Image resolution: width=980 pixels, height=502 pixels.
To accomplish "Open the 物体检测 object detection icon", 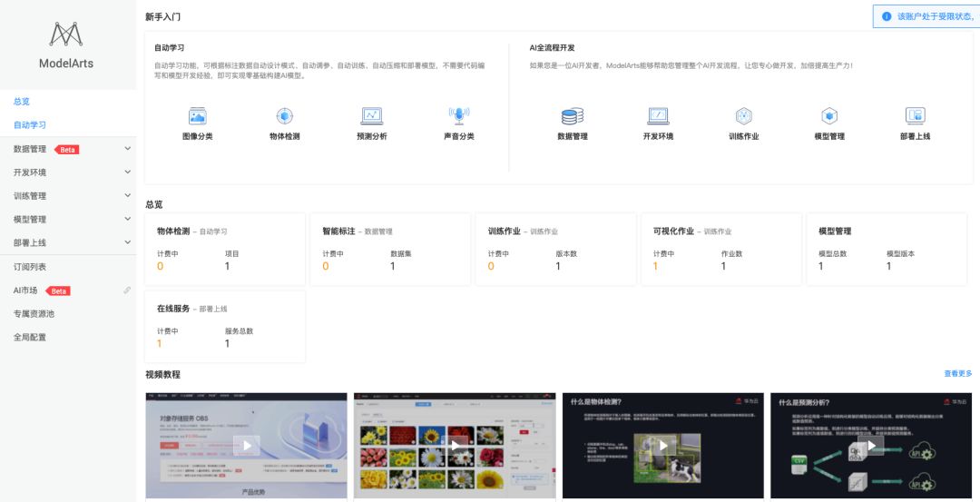I will coord(284,116).
